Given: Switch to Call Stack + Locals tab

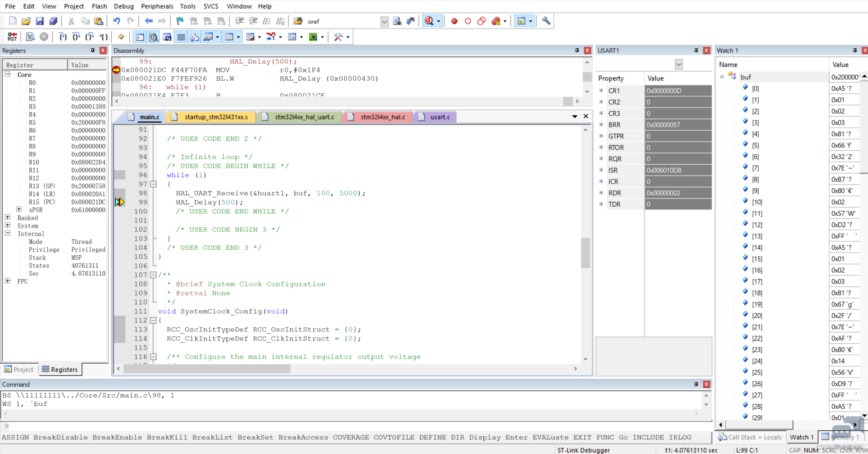Looking at the screenshot, I should 750,437.
